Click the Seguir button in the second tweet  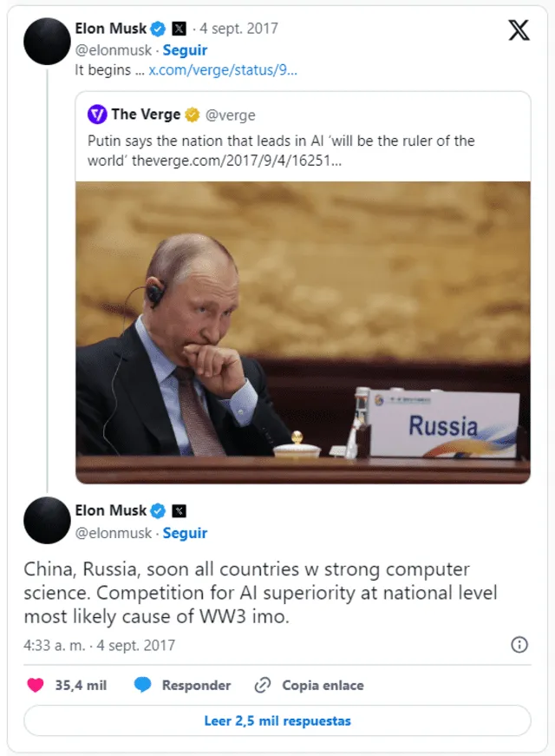186,533
